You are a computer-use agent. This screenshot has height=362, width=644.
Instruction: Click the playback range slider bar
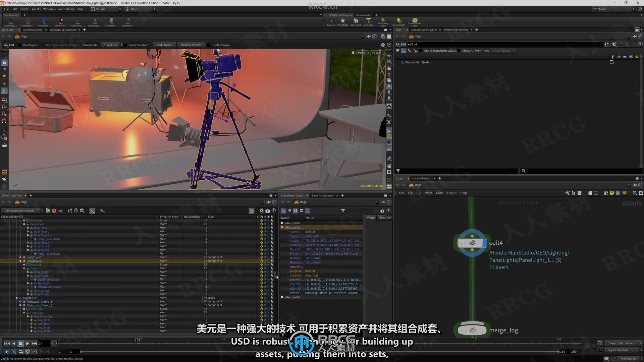[x=320, y=352]
